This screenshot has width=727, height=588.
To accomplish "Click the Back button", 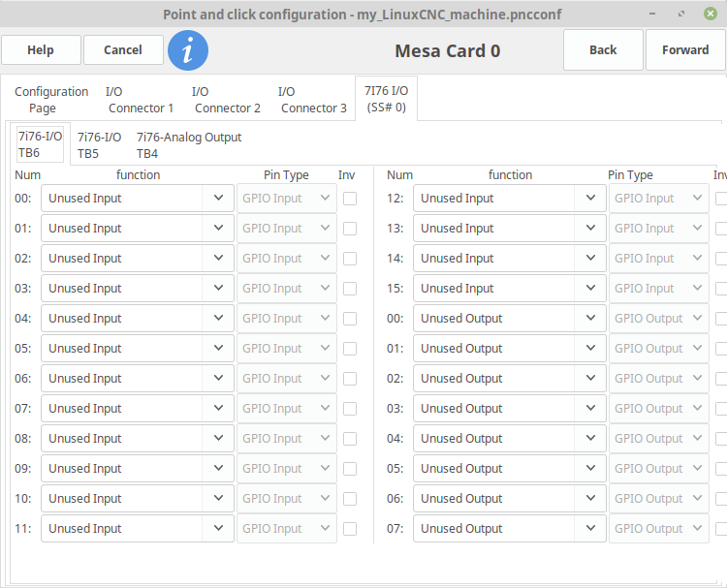I will (x=603, y=50).
